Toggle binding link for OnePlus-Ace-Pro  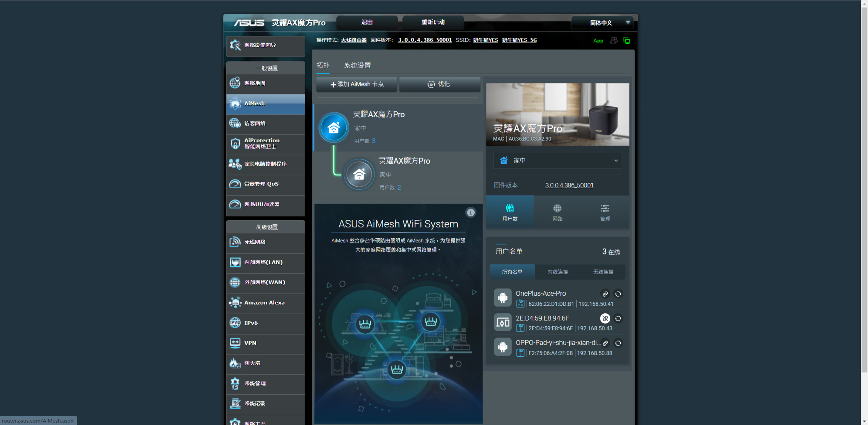[x=605, y=294]
